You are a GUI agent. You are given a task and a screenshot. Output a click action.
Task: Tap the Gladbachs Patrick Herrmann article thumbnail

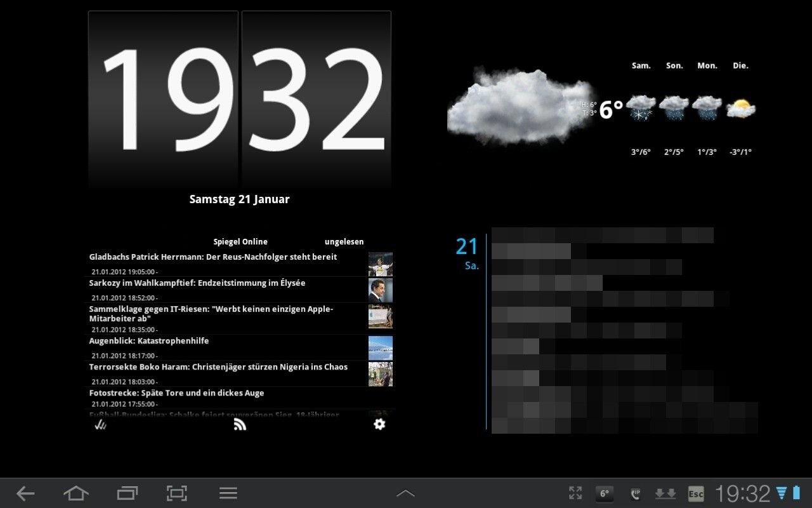click(x=381, y=264)
